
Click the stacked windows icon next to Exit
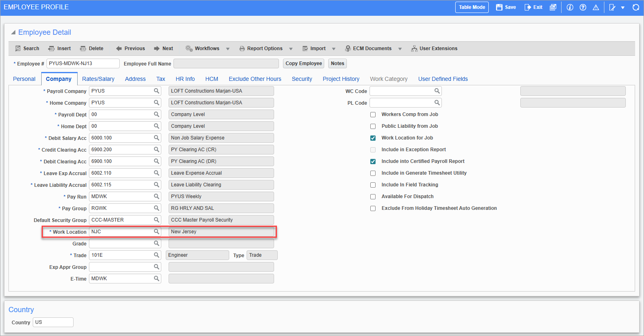553,7
